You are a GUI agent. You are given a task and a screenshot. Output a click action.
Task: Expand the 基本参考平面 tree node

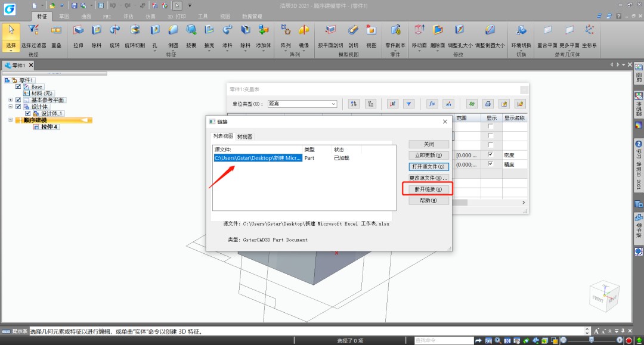10,100
